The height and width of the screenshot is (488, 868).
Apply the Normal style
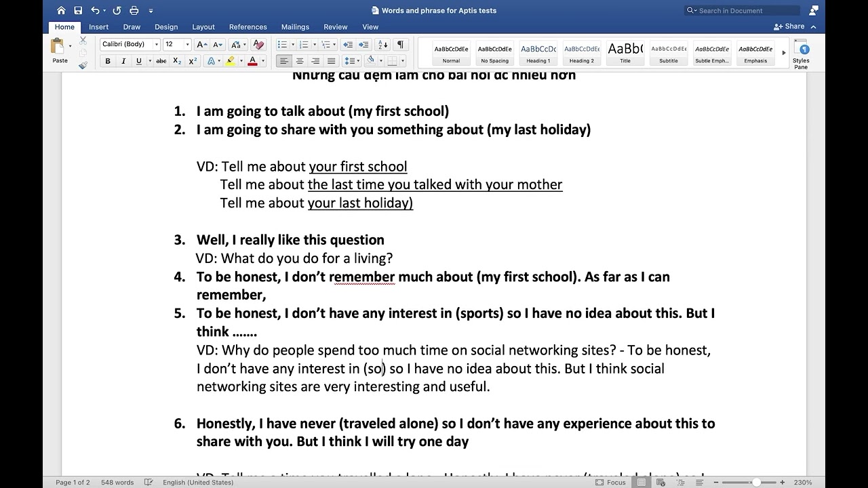click(x=452, y=53)
